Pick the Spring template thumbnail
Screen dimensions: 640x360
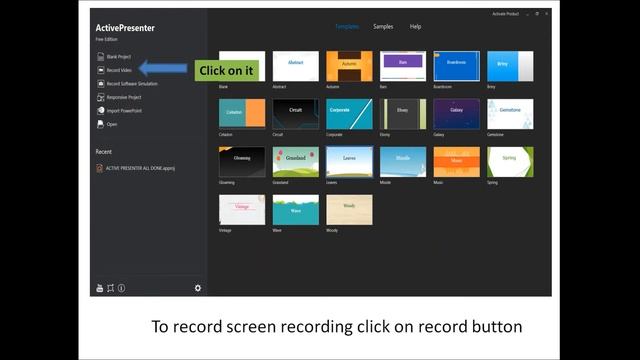point(510,162)
